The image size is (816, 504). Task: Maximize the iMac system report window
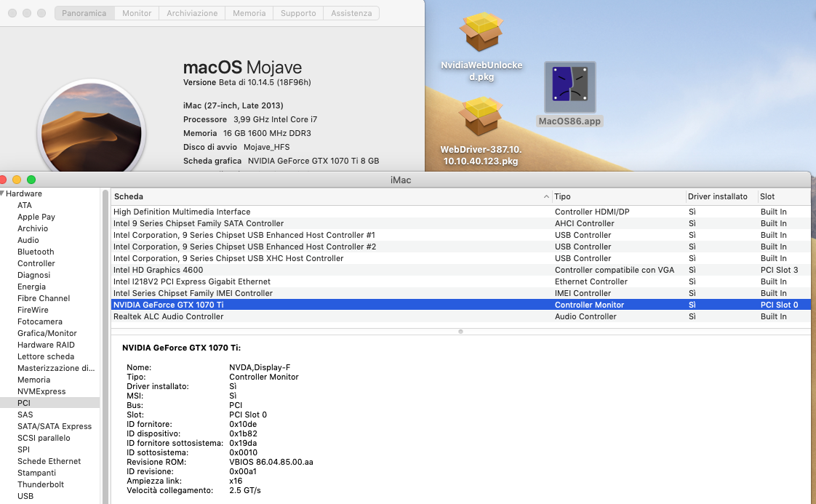click(31, 180)
